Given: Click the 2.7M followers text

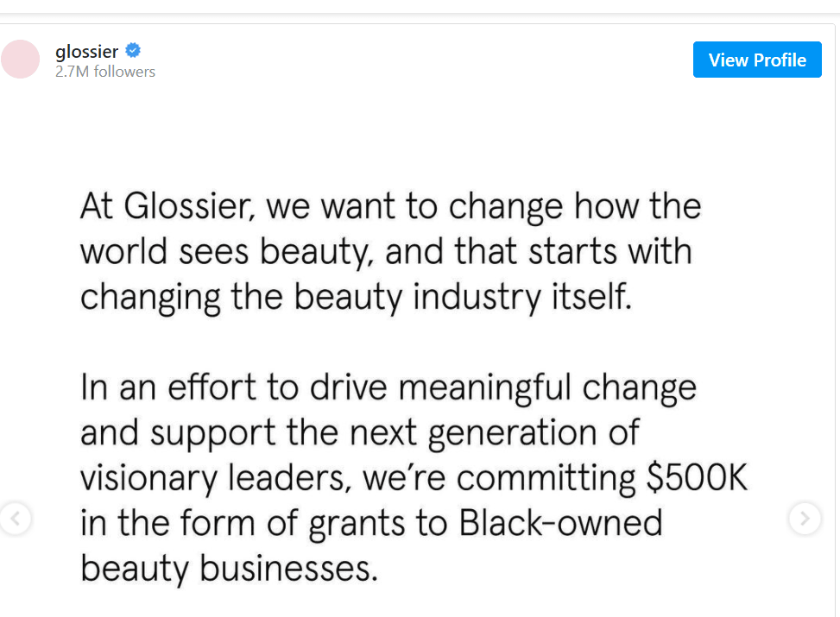Looking at the screenshot, I should (x=106, y=72).
